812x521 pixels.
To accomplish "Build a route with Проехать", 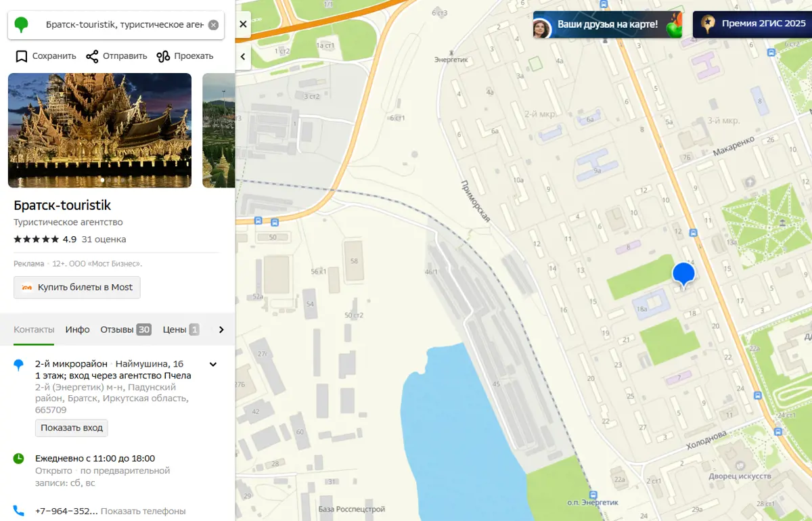I will [185, 56].
